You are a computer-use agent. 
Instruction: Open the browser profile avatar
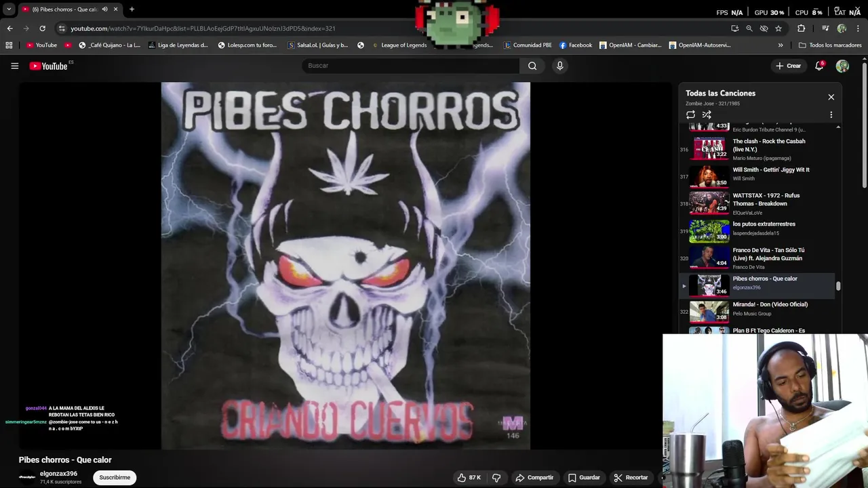[842, 28]
